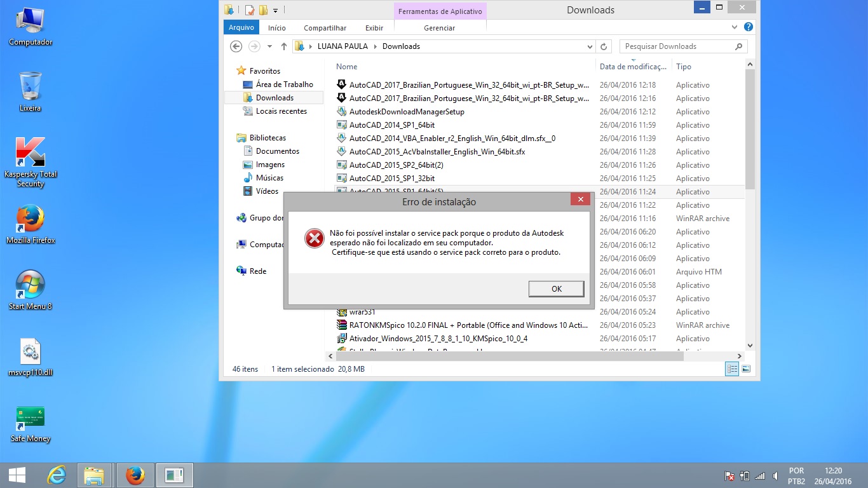The height and width of the screenshot is (488, 868).
Task: Open the Gerenciar tab
Action: click(x=440, y=28)
